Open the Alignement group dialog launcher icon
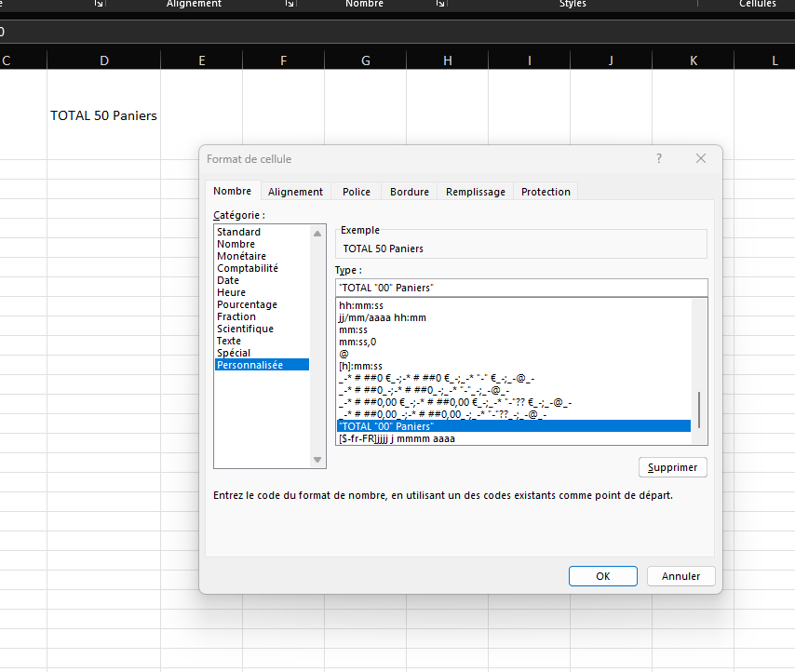 [x=290, y=5]
